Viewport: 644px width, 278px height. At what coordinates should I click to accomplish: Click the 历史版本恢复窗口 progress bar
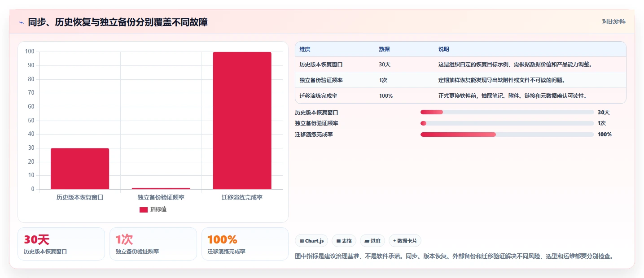[507, 112]
